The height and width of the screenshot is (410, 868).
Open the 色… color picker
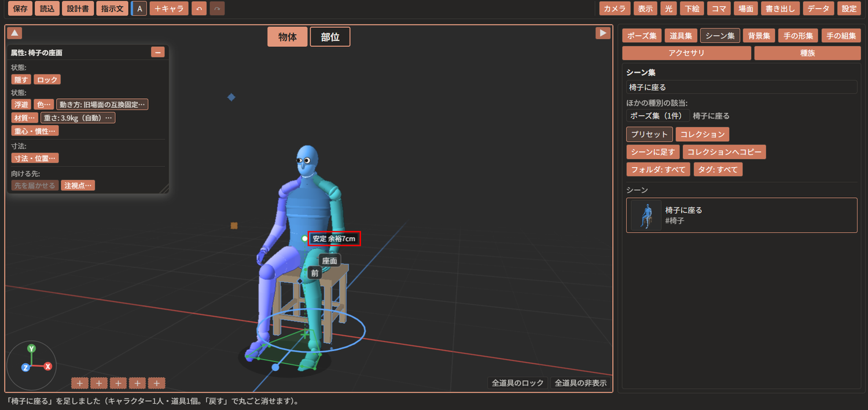43,104
